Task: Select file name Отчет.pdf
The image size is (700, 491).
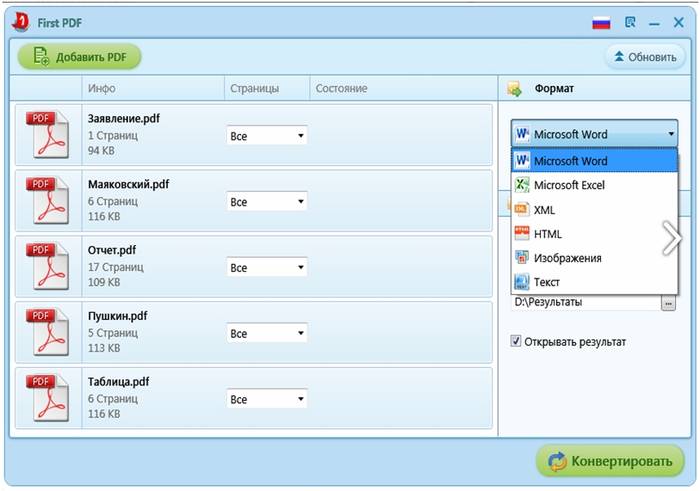Action: 112,250
